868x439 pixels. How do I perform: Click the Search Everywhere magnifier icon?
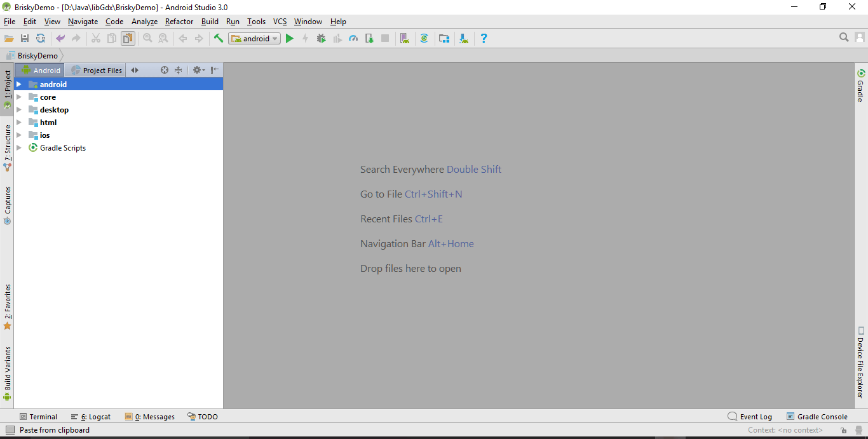[x=844, y=37]
